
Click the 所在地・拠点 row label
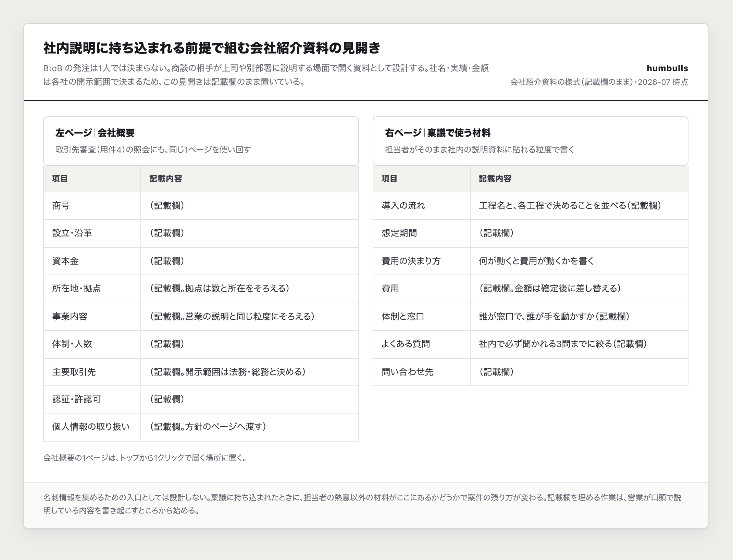point(76,289)
